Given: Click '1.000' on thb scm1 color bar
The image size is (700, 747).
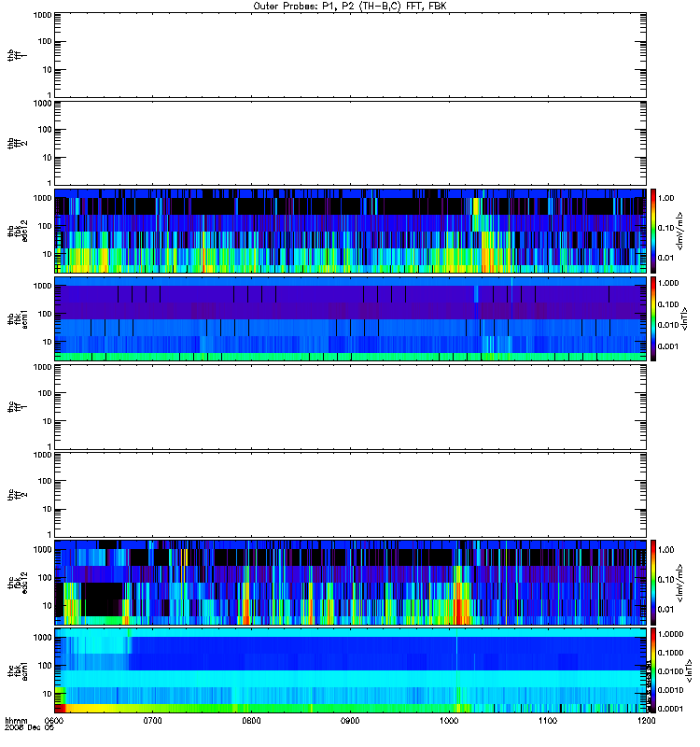Looking at the screenshot, I should [x=668, y=283].
